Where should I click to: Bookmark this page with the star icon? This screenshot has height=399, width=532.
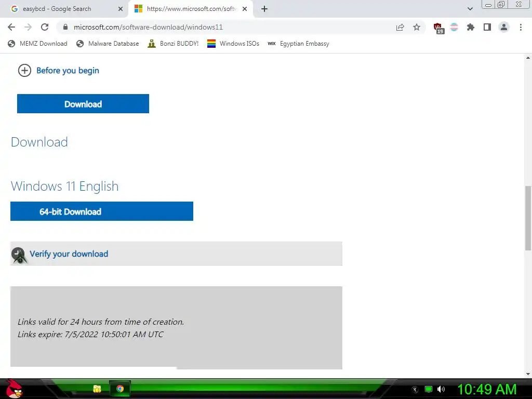tap(417, 27)
